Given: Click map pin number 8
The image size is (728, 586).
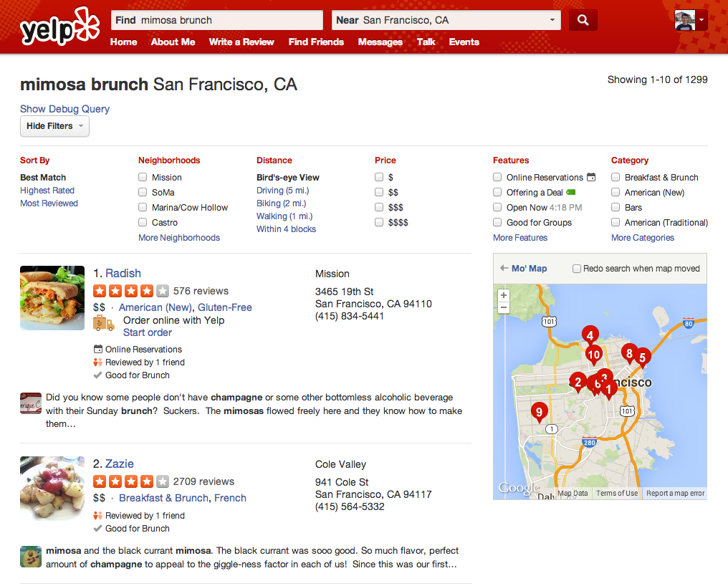Looking at the screenshot, I should tap(629, 353).
